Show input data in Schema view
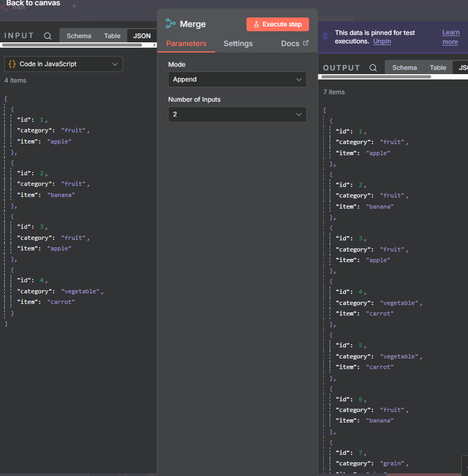This screenshot has width=468, height=476. pos(78,36)
